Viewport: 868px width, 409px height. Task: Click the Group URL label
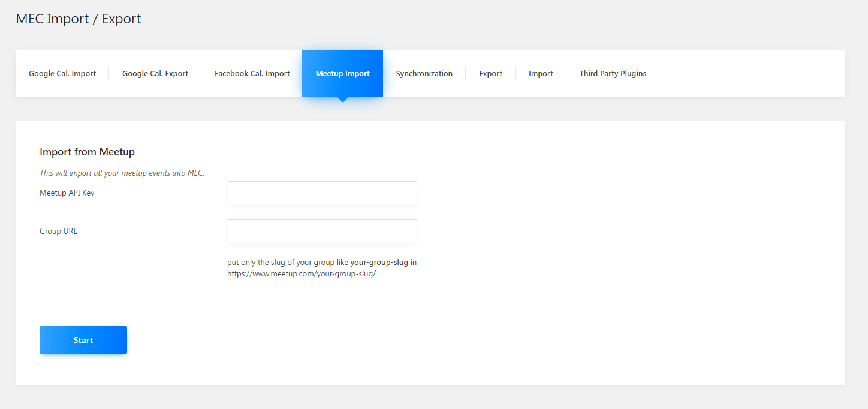coord(58,231)
